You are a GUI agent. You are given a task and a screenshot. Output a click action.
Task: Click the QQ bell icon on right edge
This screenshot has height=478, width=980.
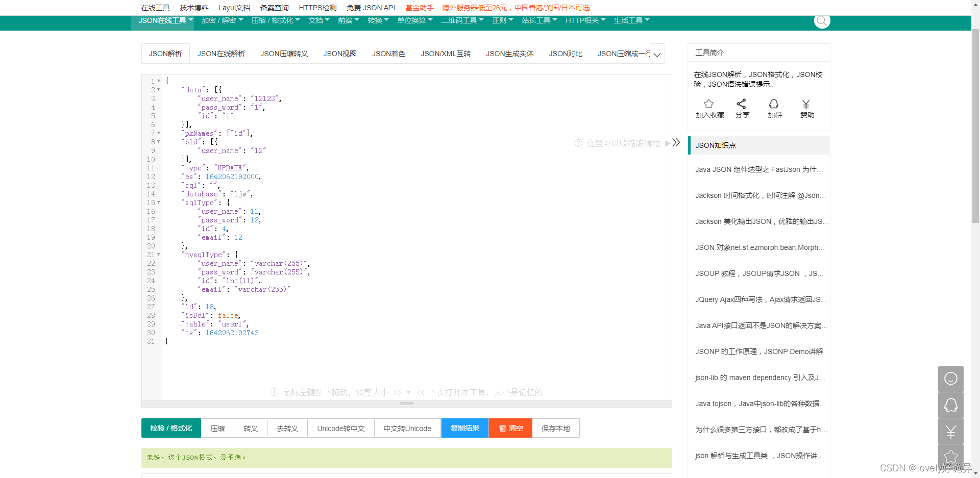(x=950, y=405)
